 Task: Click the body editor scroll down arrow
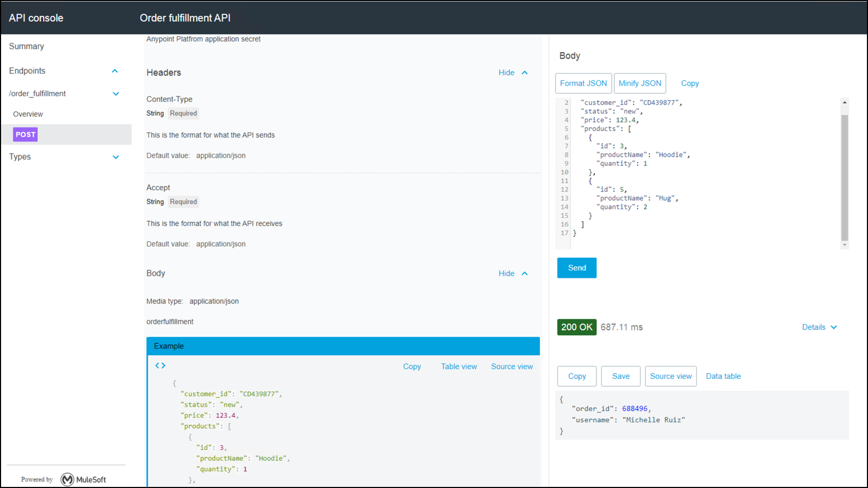pyautogui.click(x=845, y=245)
